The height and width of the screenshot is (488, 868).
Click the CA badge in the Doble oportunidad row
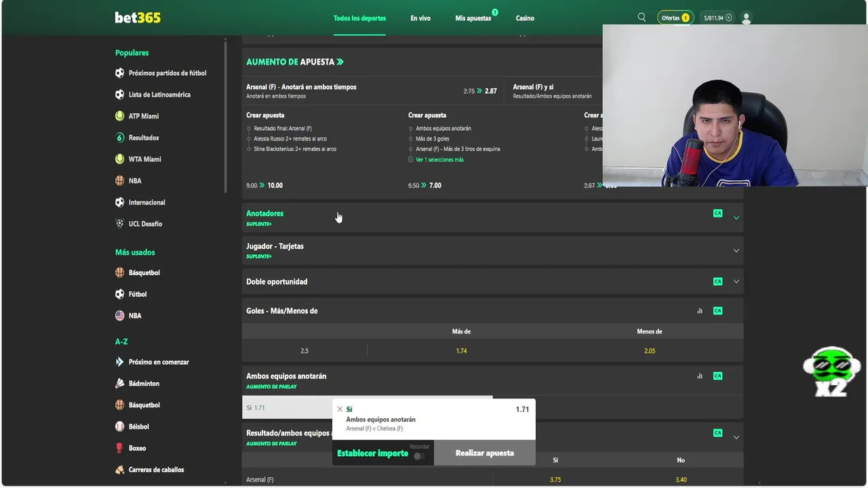click(717, 281)
